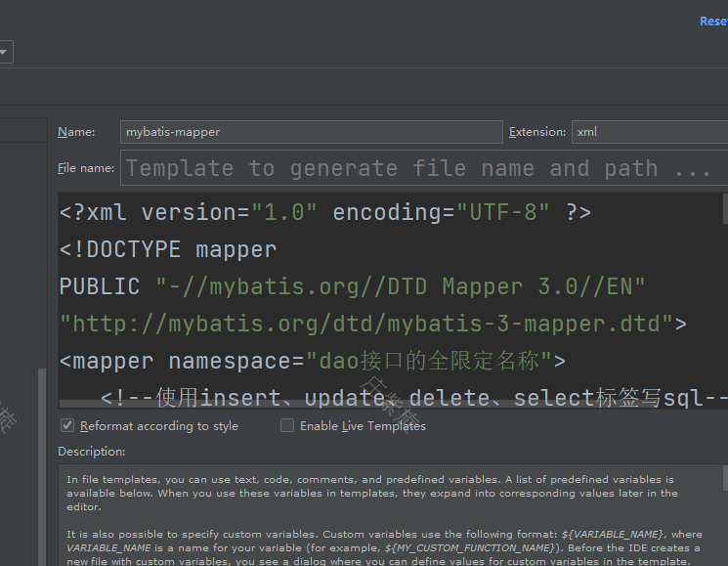
Task: Open the dropdown arrow at top left
Action: point(4,52)
